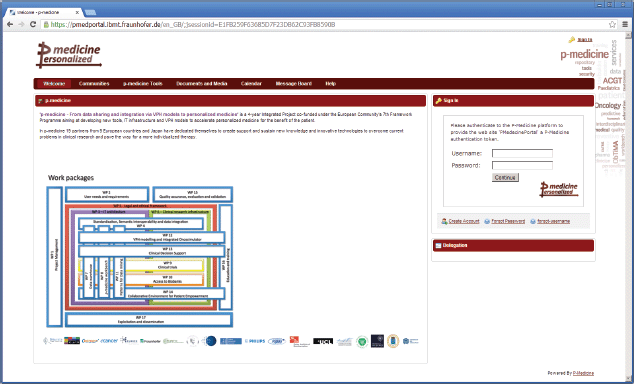634x384 pixels.
Task: Click the bookmark star icon
Action: pyautogui.click(x=613, y=25)
